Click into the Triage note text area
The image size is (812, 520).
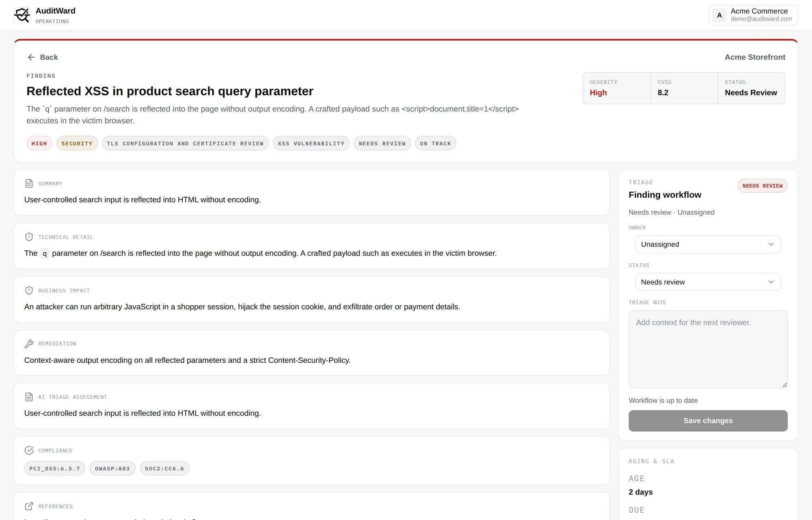pyautogui.click(x=708, y=349)
